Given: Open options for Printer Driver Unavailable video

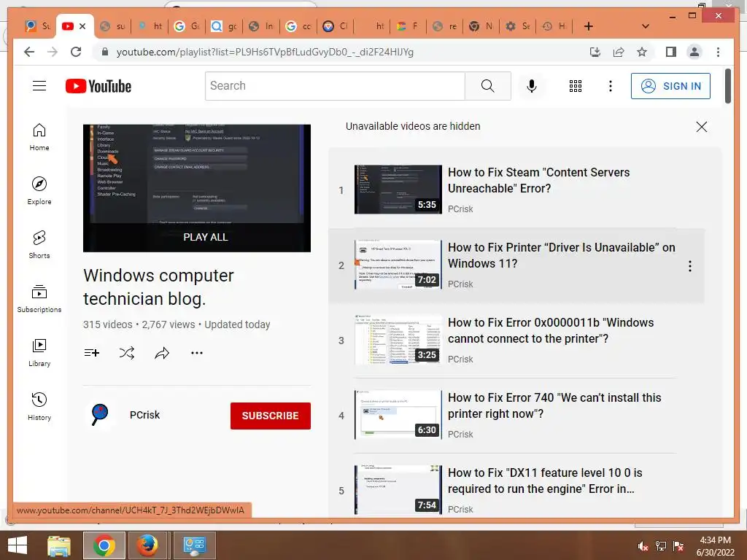Looking at the screenshot, I should (690, 266).
